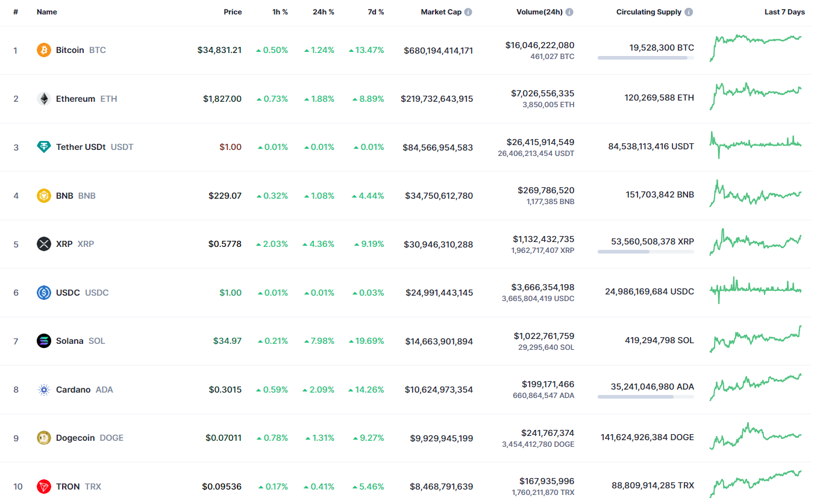Click the Ethereum diamond logo icon

tap(43, 99)
